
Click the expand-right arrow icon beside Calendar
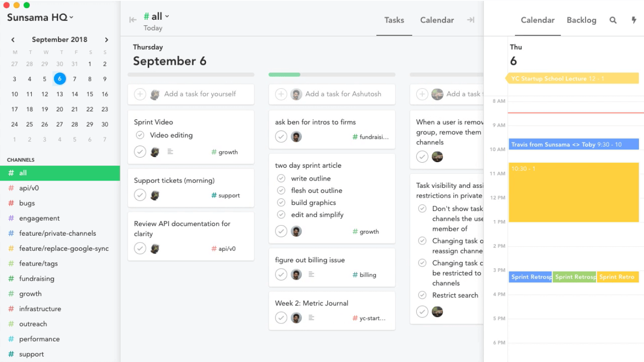471,20
